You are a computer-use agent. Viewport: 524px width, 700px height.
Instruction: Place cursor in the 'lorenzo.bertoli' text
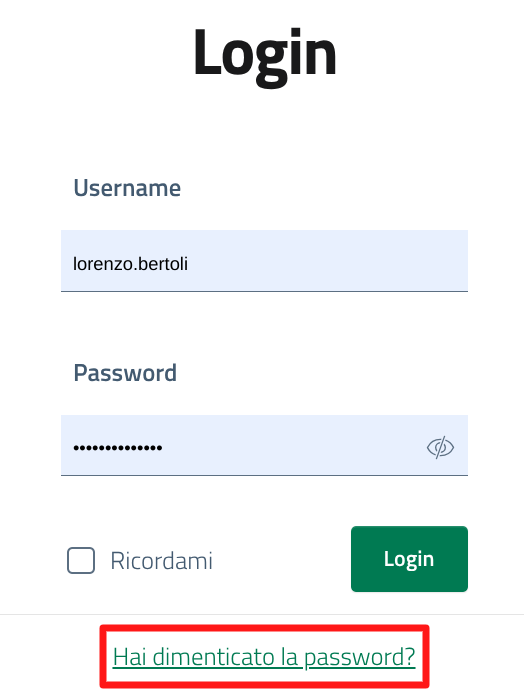(x=130, y=264)
